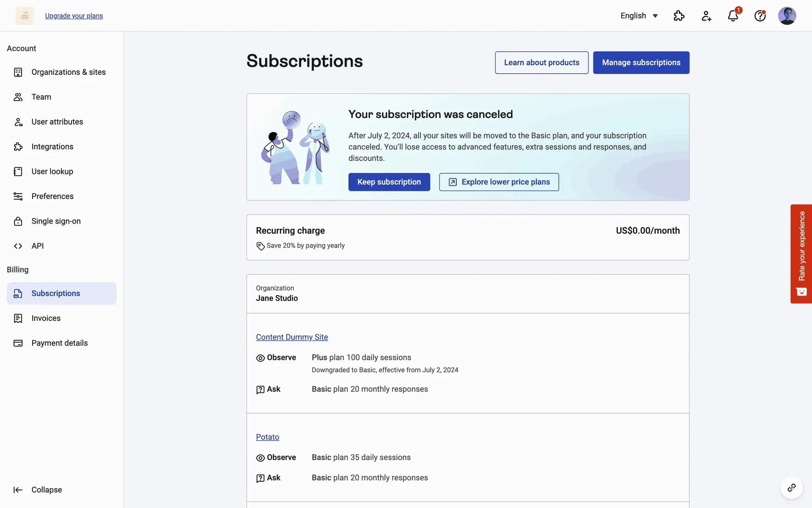Click the link icon at bottom right
The width and height of the screenshot is (812, 508).
pos(791,488)
